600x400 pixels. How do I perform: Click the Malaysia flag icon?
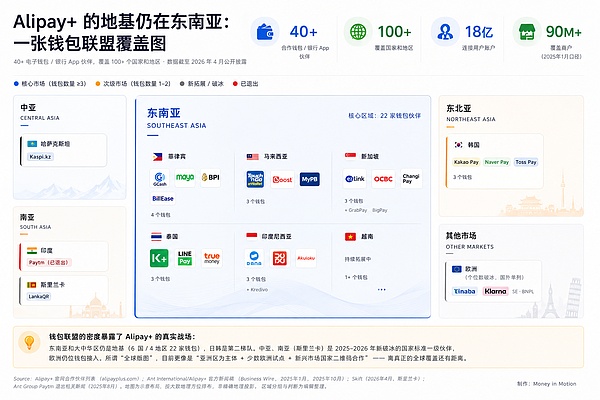pyautogui.click(x=253, y=157)
